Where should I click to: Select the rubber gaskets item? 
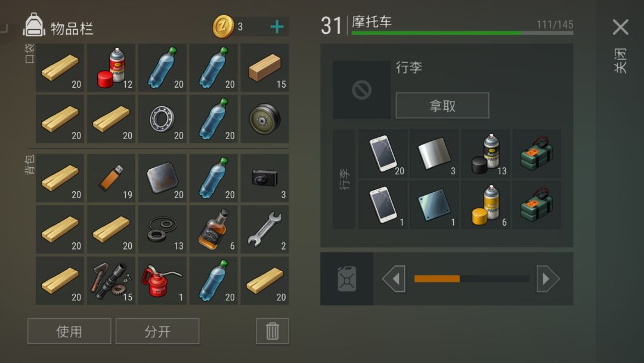point(162,229)
